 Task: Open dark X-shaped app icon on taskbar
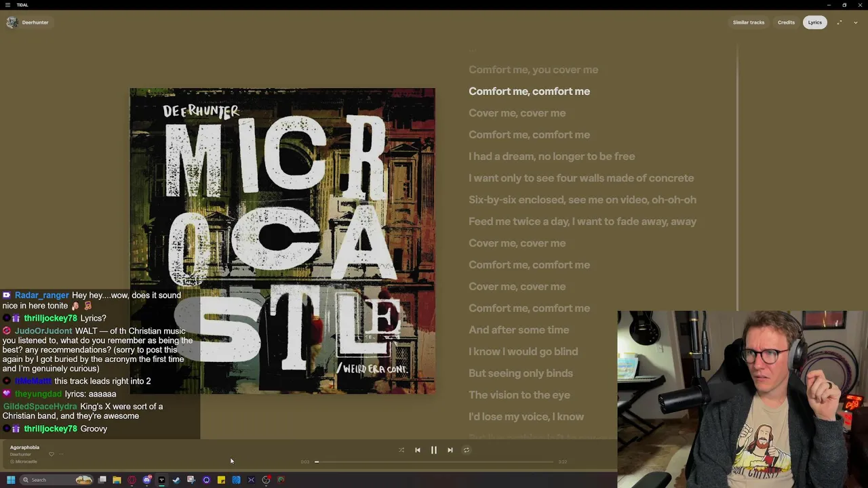251,480
